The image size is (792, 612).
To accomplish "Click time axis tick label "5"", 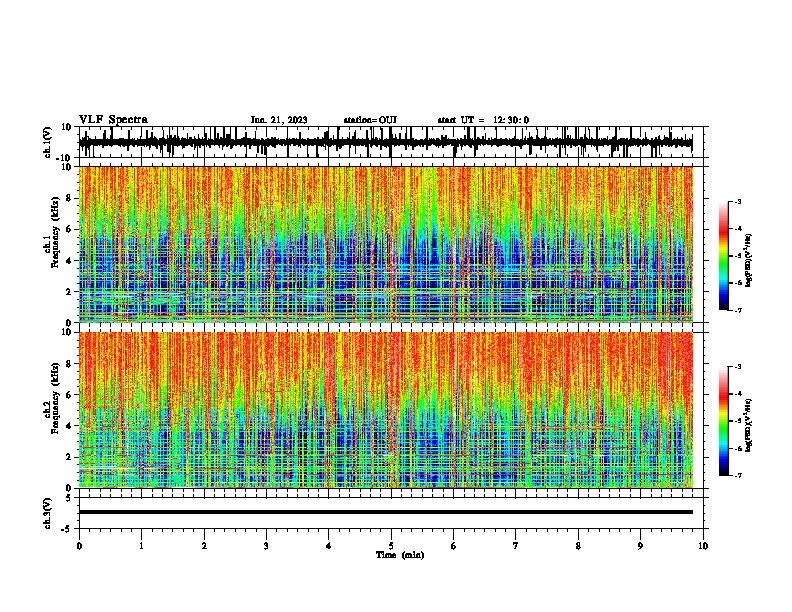I will pyautogui.click(x=391, y=546).
